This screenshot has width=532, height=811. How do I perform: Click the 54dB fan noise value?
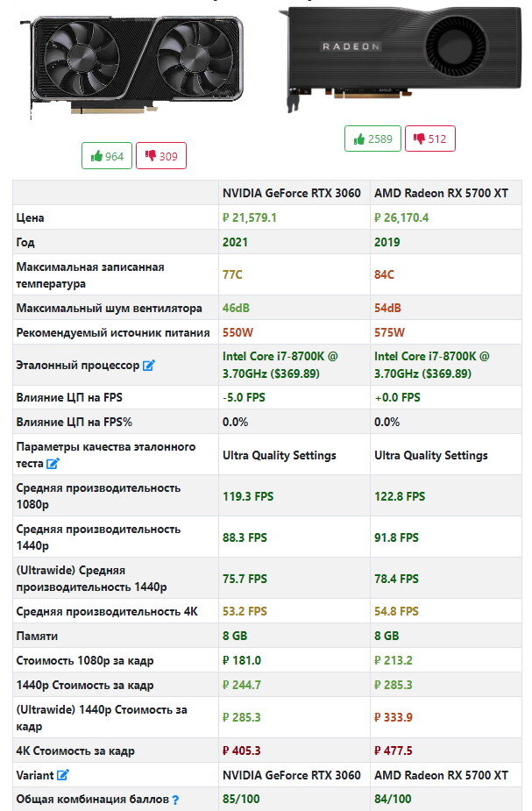pyautogui.click(x=387, y=308)
